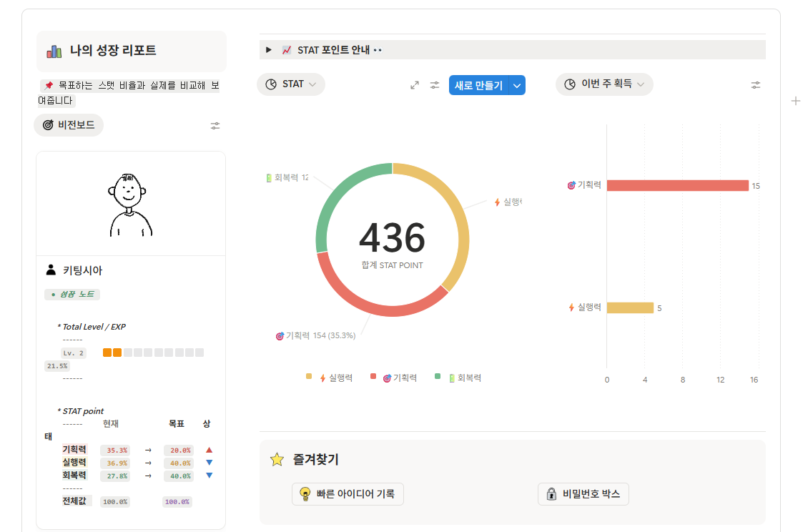Select the STAT view tab
Screen dimensions: 808x532
(290, 84)
